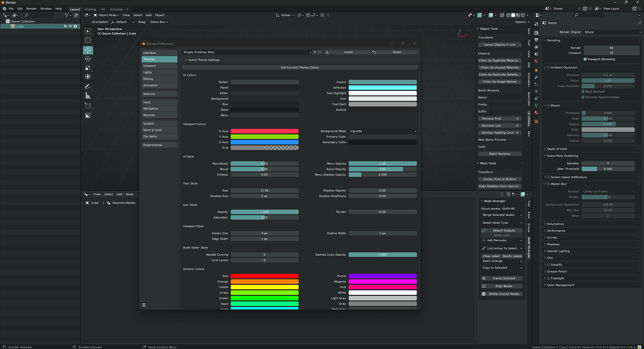This screenshot has width=644, height=349.
Task: Enable the Freestyle checkbox
Action: tap(548, 279)
